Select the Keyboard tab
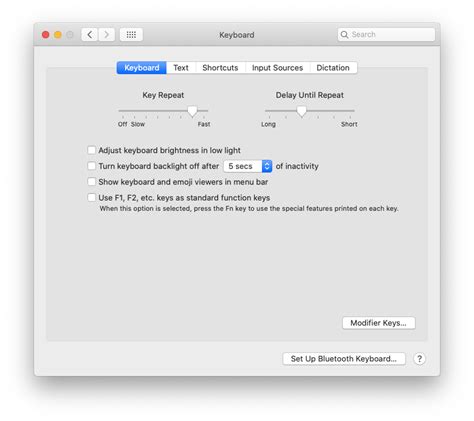 (142, 68)
